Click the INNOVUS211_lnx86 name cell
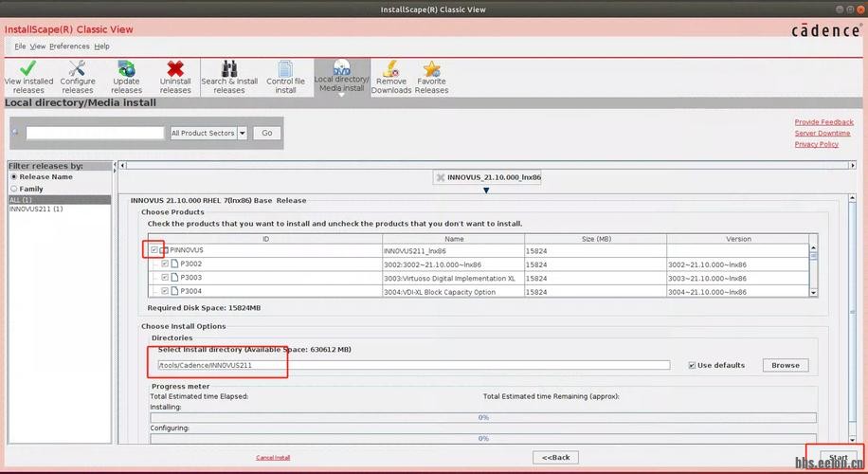This screenshot has width=868, height=474. tap(453, 251)
